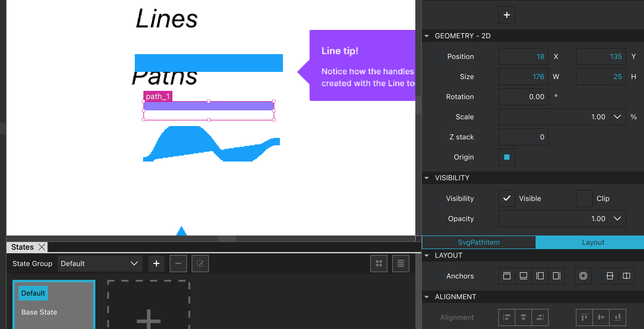Collapse the VISIBILITY section
The height and width of the screenshot is (329, 644).
[x=427, y=178]
